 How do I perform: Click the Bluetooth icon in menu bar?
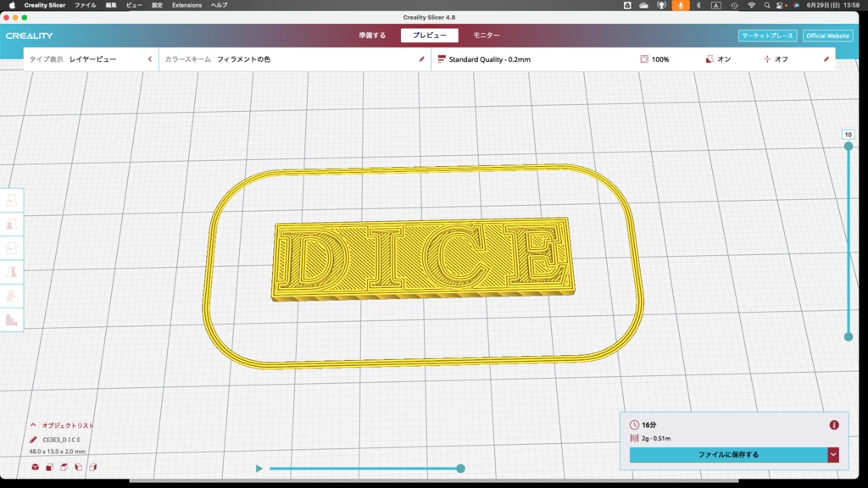pyautogui.click(x=698, y=5)
